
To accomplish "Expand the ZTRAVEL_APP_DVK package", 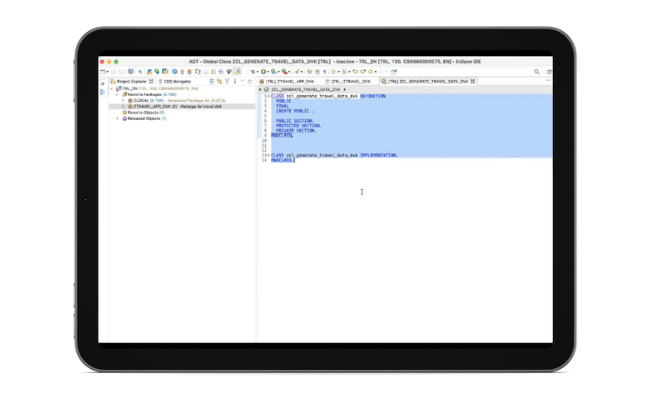I will [x=123, y=106].
